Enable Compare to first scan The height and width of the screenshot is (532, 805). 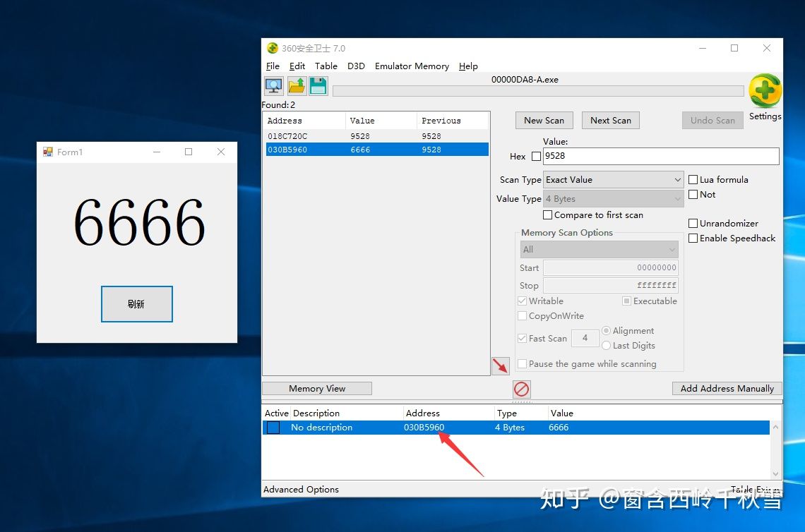pyautogui.click(x=548, y=215)
